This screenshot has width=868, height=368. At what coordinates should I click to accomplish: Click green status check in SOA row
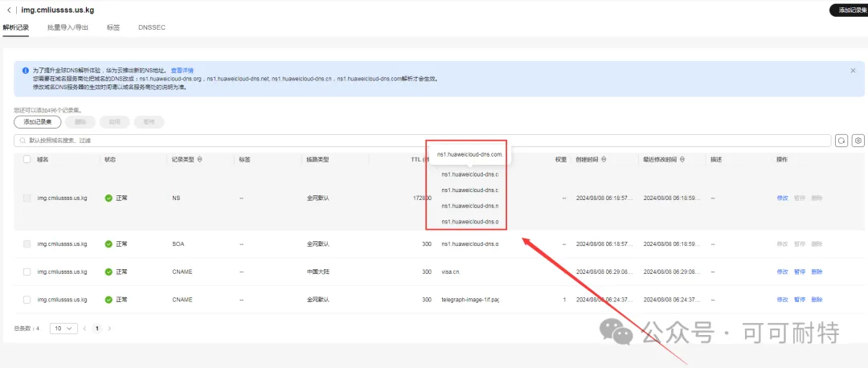(108, 244)
